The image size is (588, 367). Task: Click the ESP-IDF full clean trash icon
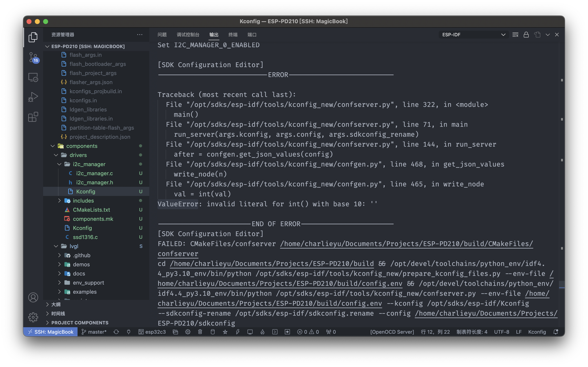(x=200, y=332)
